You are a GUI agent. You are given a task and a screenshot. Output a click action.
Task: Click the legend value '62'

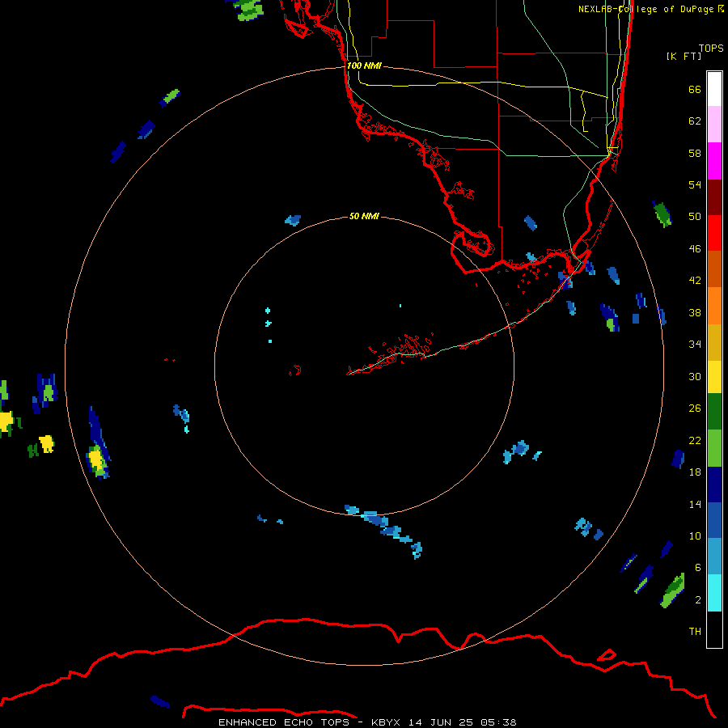click(x=695, y=121)
